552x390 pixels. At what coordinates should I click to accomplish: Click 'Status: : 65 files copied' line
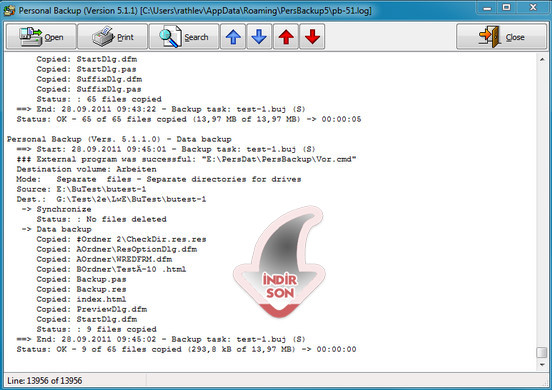tap(99, 99)
